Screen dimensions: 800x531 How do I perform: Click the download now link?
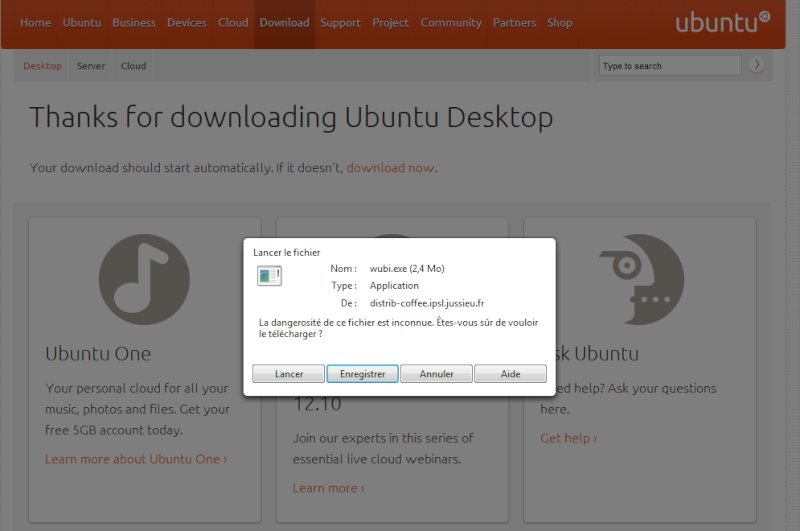pyautogui.click(x=391, y=168)
